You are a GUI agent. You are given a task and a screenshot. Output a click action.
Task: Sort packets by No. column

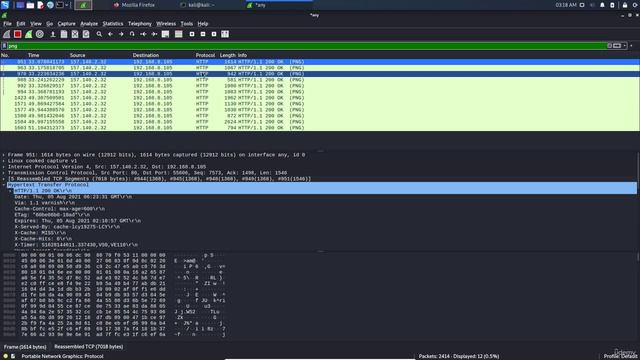[x=5, y=55]
